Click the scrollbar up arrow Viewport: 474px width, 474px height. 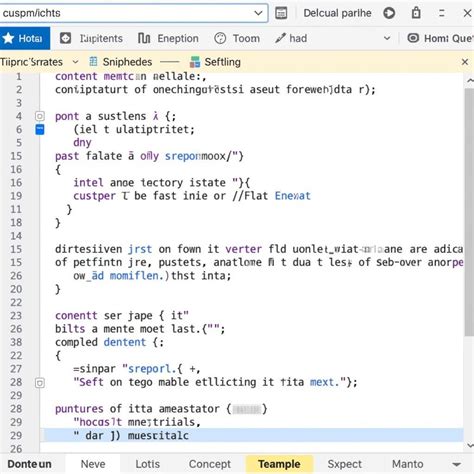(x=470, y=80)
